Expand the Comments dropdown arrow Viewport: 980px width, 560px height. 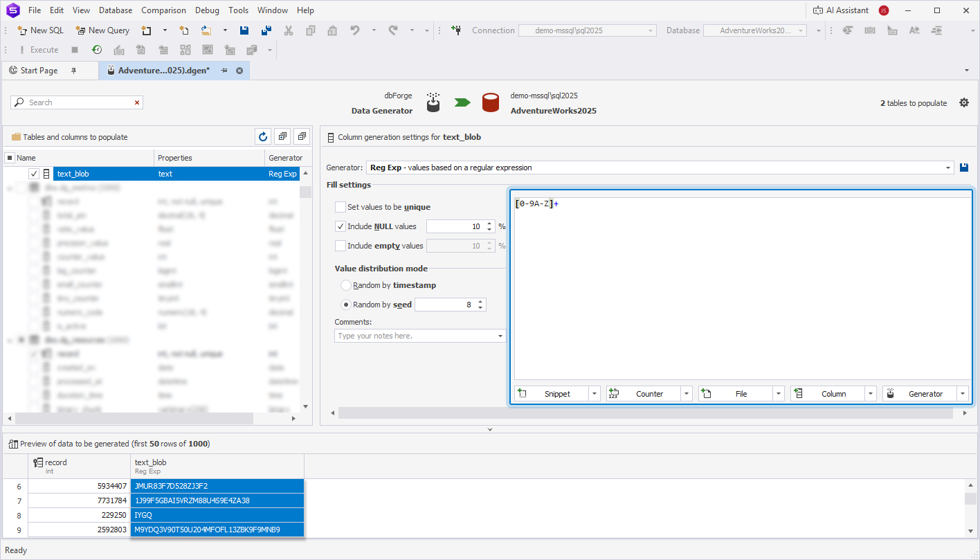click(x=500, y=336)
